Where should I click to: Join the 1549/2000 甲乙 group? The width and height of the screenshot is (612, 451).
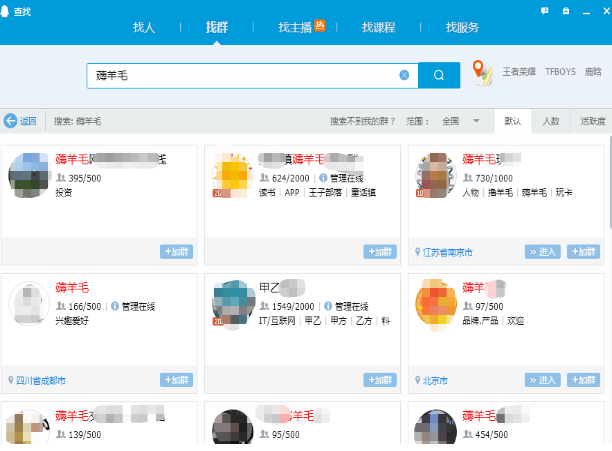tap(380, 380)
